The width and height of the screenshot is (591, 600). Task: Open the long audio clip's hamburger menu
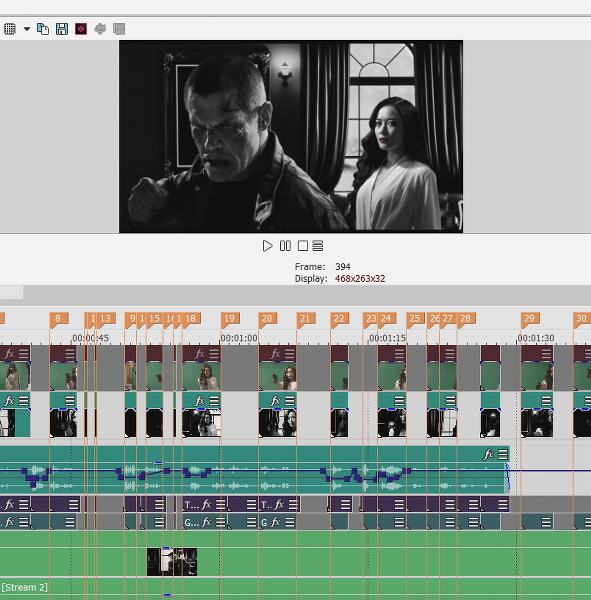[x=503, y=454]
